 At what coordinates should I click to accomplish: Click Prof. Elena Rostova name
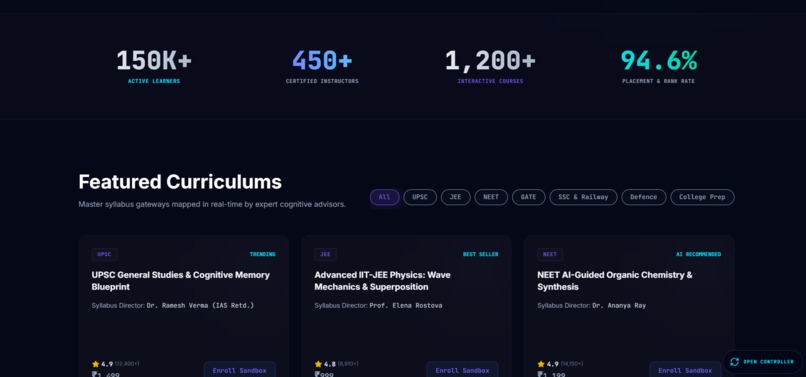tap(406, 306)
